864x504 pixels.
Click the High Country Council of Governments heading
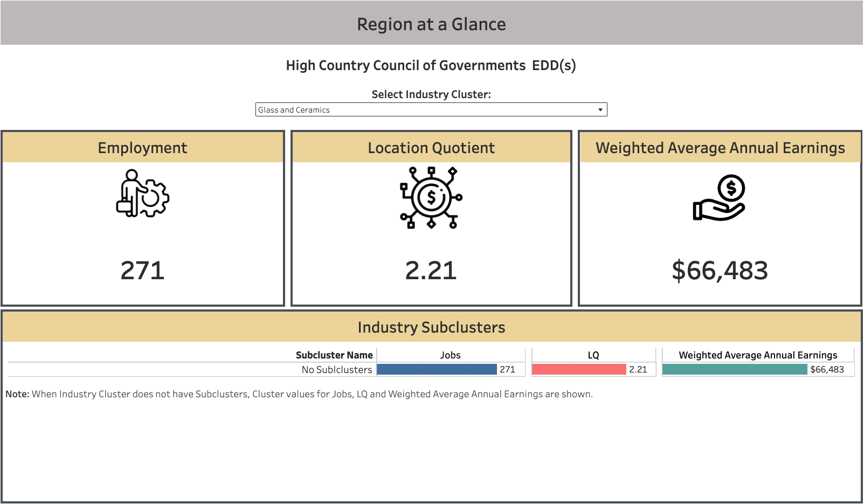tap(431, 65)
